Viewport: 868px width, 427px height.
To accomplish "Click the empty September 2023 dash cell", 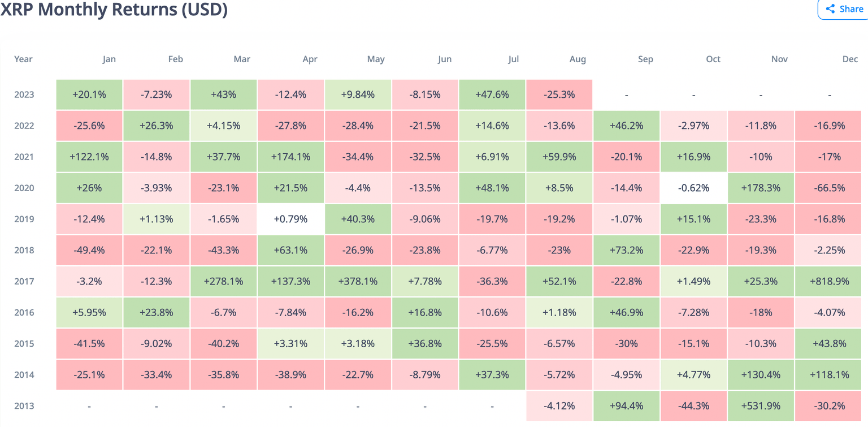I will pyautogui.click(x=626, y=94).
